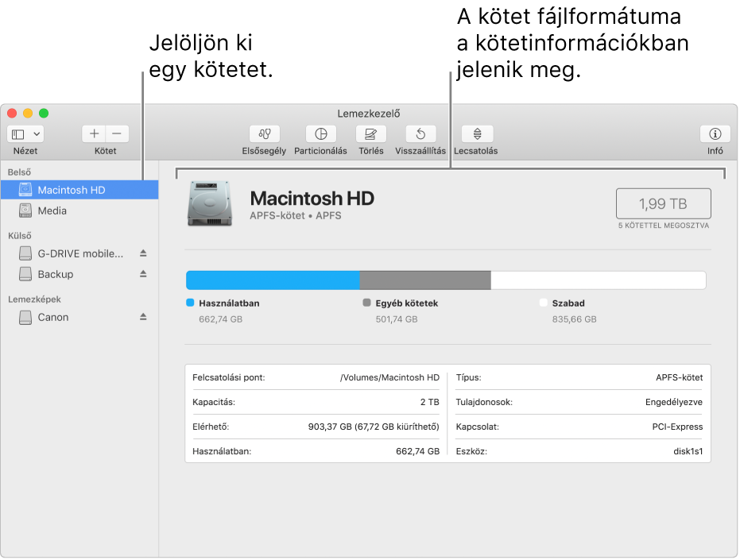Eject the Backup volume
Image resolution: width=740 pixels, height=560 pixels.
point(143,274)
